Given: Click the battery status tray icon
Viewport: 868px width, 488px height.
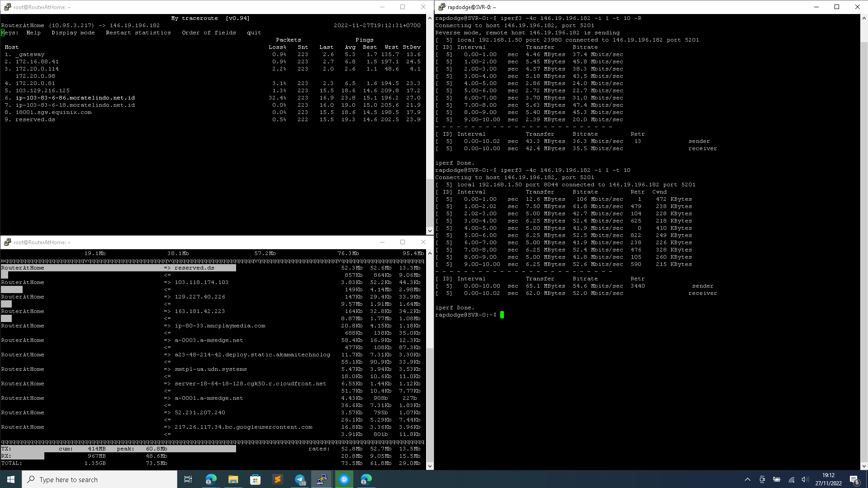Looking at the screenshot, I should click(777, 479).
